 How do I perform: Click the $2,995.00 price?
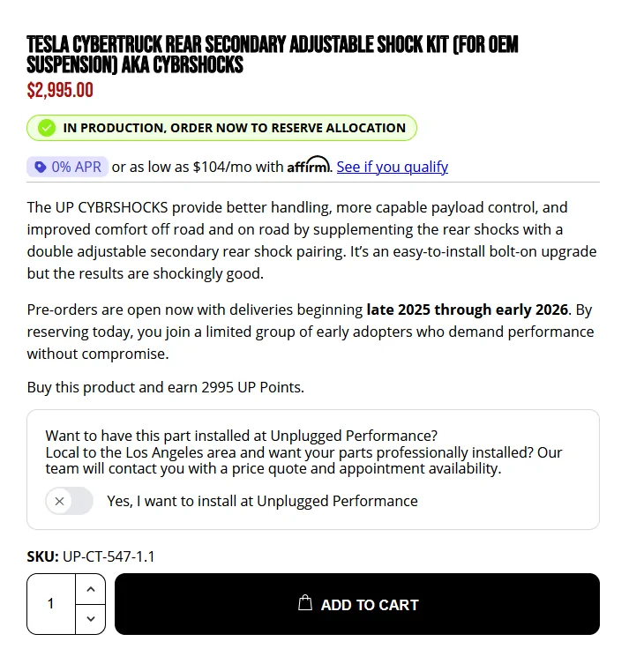click(60, 90)
